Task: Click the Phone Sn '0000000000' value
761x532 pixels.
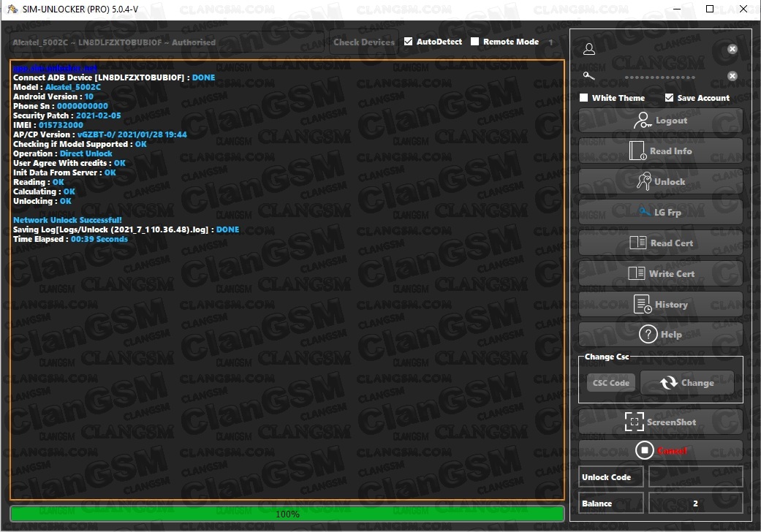Action: (x=83, y=106)
